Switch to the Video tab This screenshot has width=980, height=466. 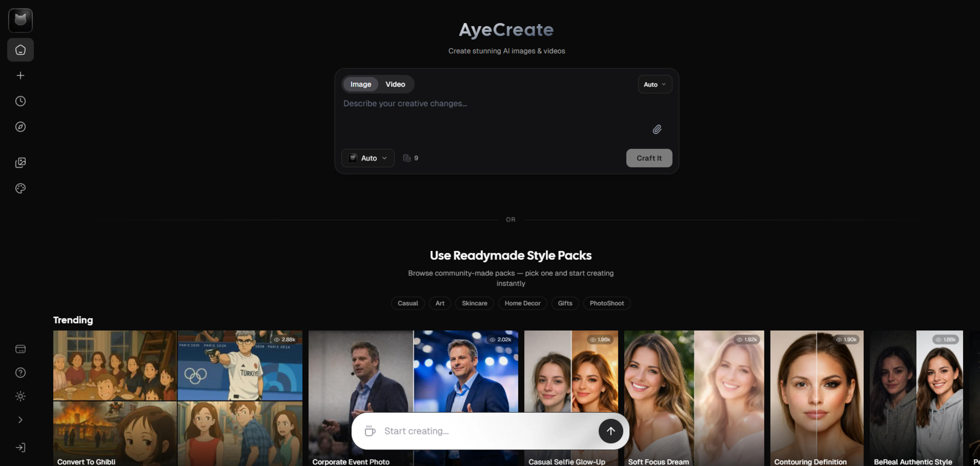[395, 84]
